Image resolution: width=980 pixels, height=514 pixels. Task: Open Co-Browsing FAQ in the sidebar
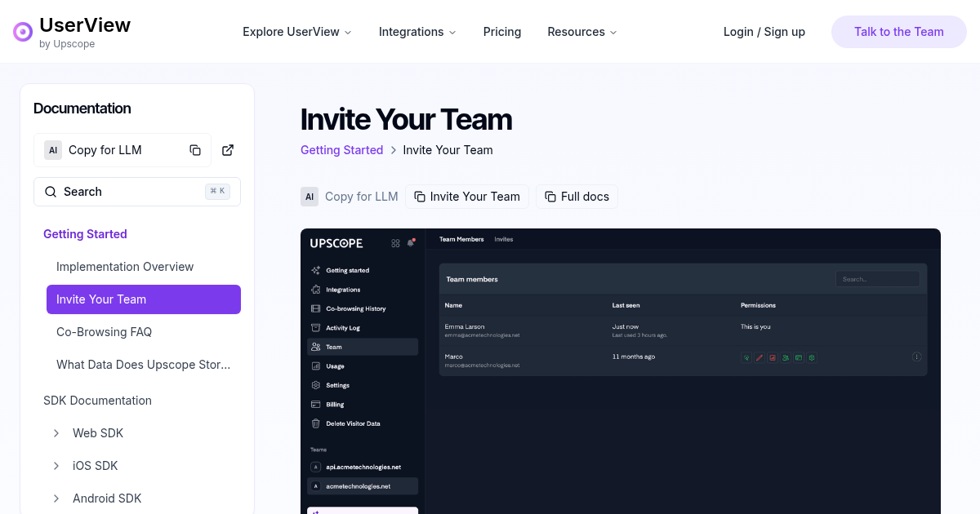pyautogui.click(x=144, y=332)
